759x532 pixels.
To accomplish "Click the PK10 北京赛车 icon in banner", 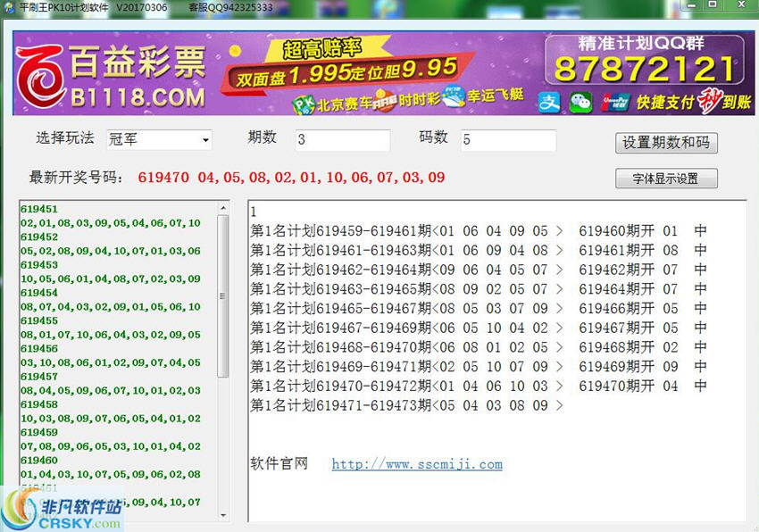I will coord(303,104).
